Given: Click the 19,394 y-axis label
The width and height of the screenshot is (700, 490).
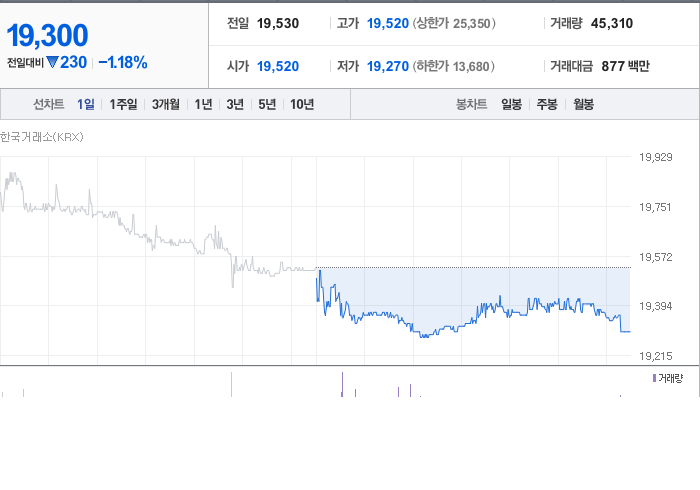Looking at the screenshot, I should tap(655, 306).
